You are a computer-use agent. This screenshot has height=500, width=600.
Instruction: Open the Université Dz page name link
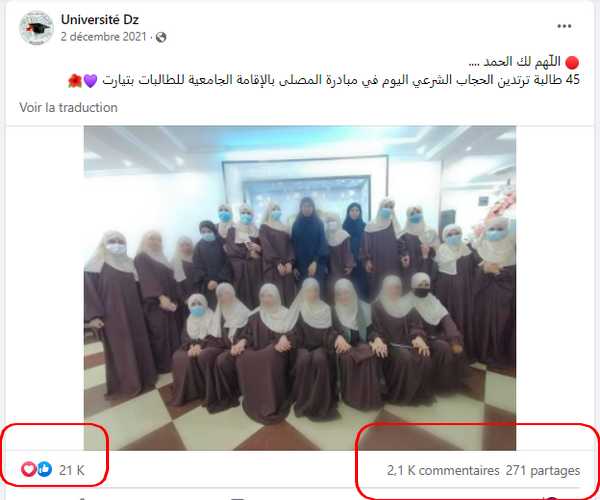point(99,20)
